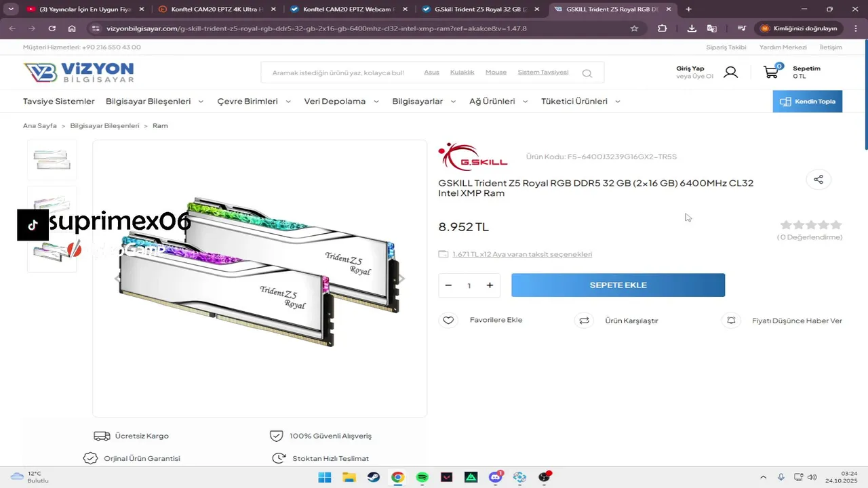This screenshot has height=488, width=868.
Task: Click Fiyatı Düşünce Haber Ver icon
Action: [x=731, y=321]
